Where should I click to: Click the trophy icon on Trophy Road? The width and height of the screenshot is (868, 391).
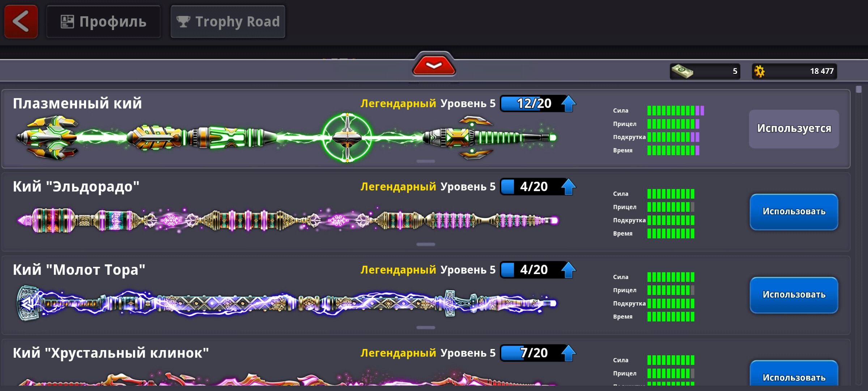tap(183, 22)
